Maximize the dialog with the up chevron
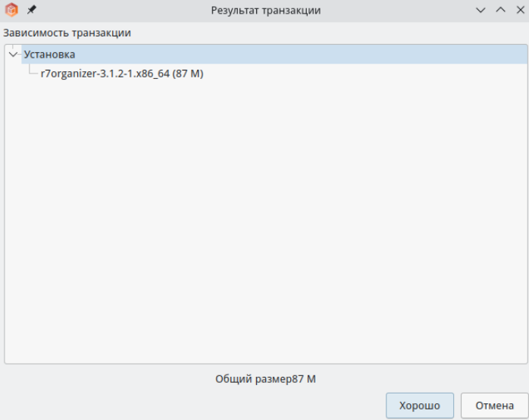The width and height of the screenshot is (529, 420). [x=501, y=10]
